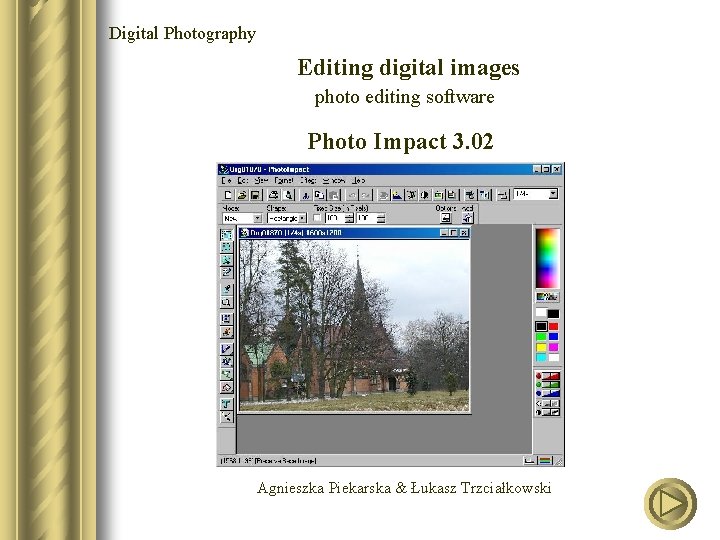Click the color palette button below the spectrum

tap(547, 297)
